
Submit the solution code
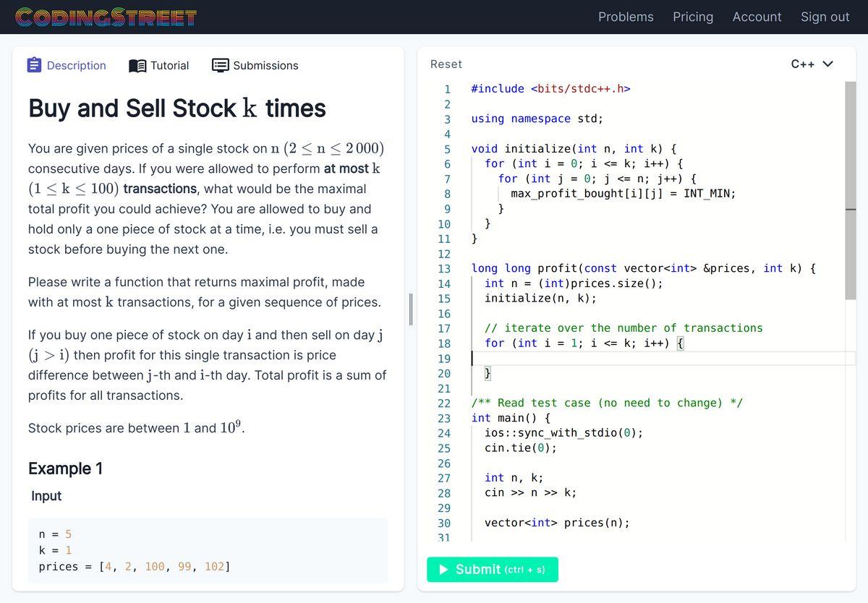(493, 570)
